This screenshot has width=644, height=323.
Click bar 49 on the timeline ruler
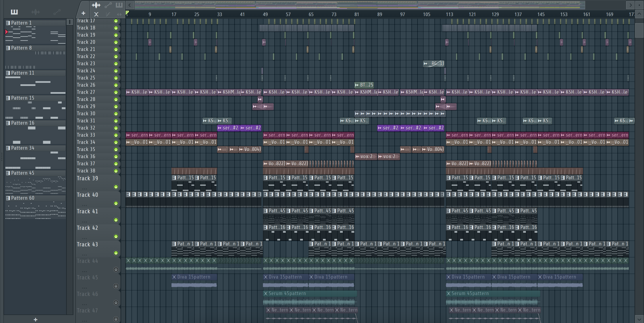point(265,15)
